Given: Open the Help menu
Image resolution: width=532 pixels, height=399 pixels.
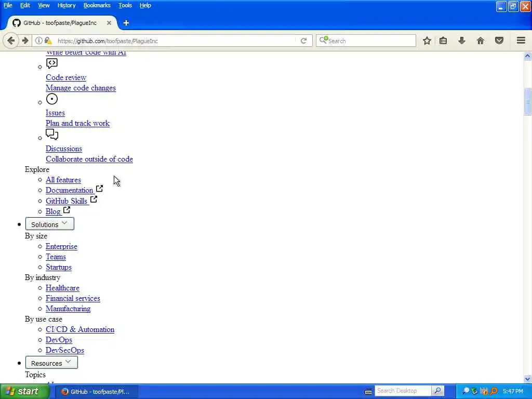Looking at the screenshot, I should point(145,5).
